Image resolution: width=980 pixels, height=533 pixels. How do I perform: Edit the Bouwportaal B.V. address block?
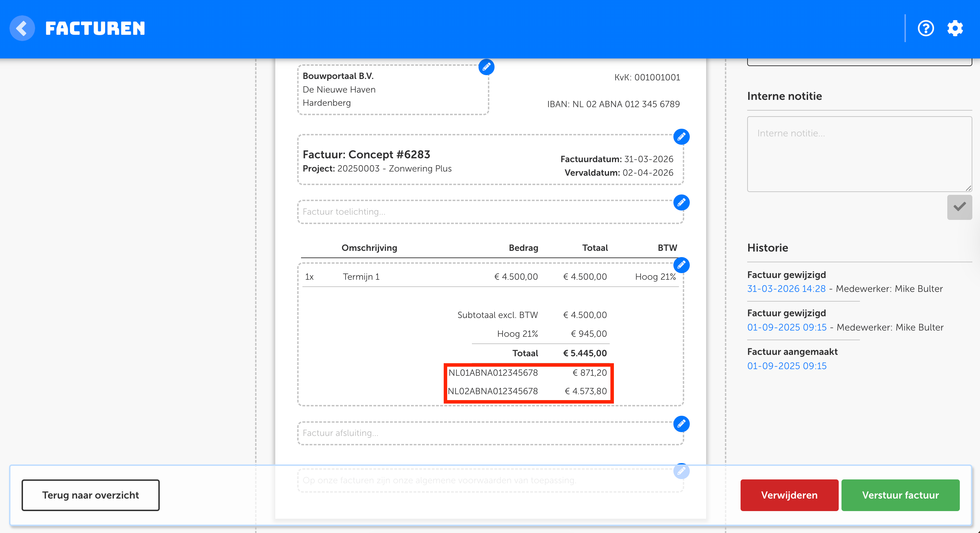tap(486, 67)
